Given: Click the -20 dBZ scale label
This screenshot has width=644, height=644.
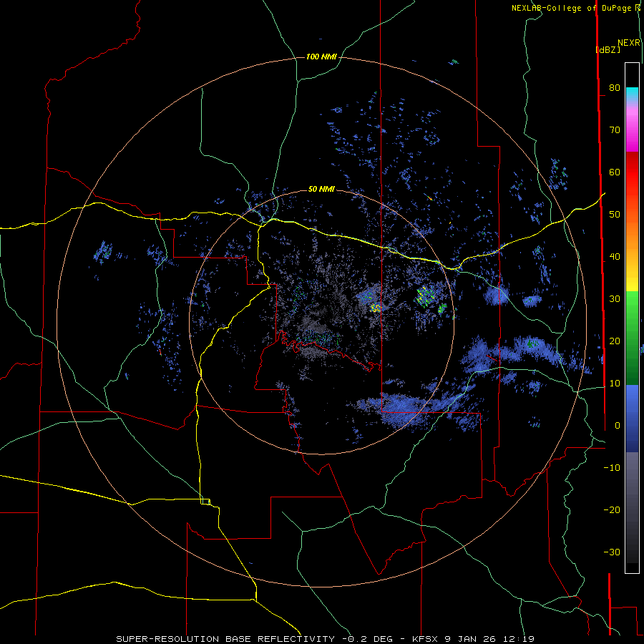Looking at the screenshot, I should pyautogui.click(x=612, y=509).
